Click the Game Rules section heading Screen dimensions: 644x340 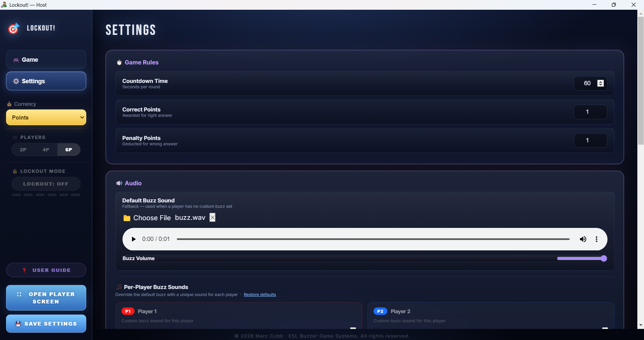coord(142,62)
